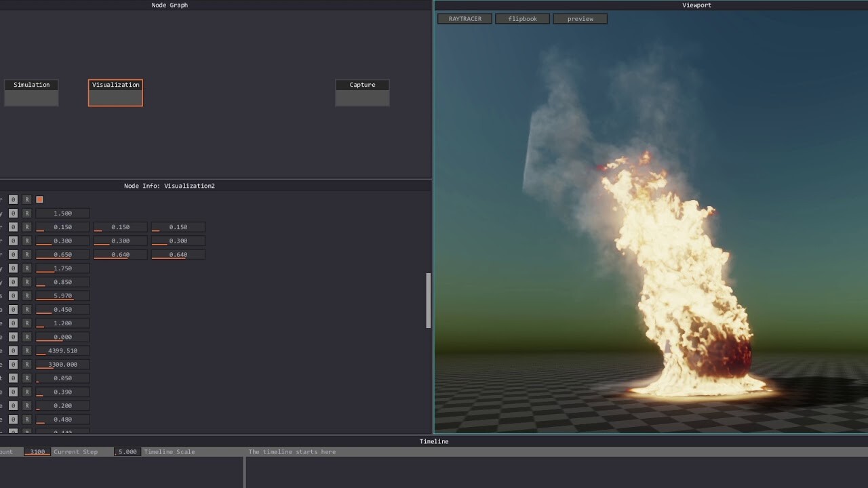This screenshot has width=868, height=488.
Task: Click the R icon next to the 4399.510 value
Action: click(x=26, y=350)
